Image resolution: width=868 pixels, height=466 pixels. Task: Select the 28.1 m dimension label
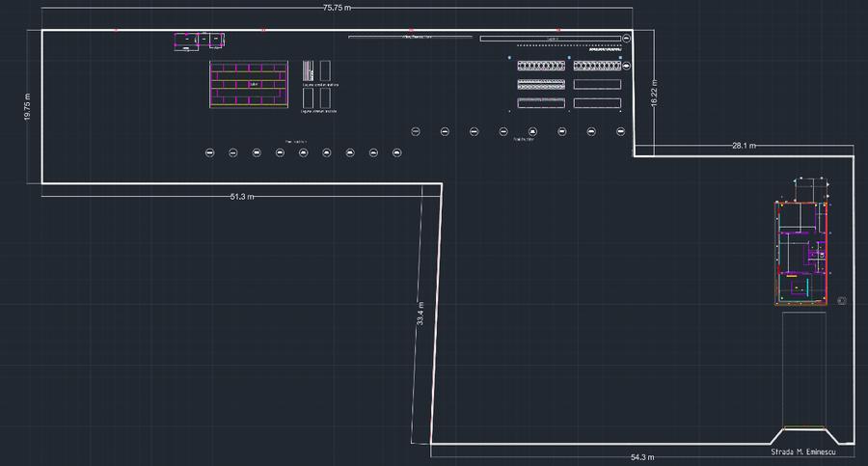[744, 146]
